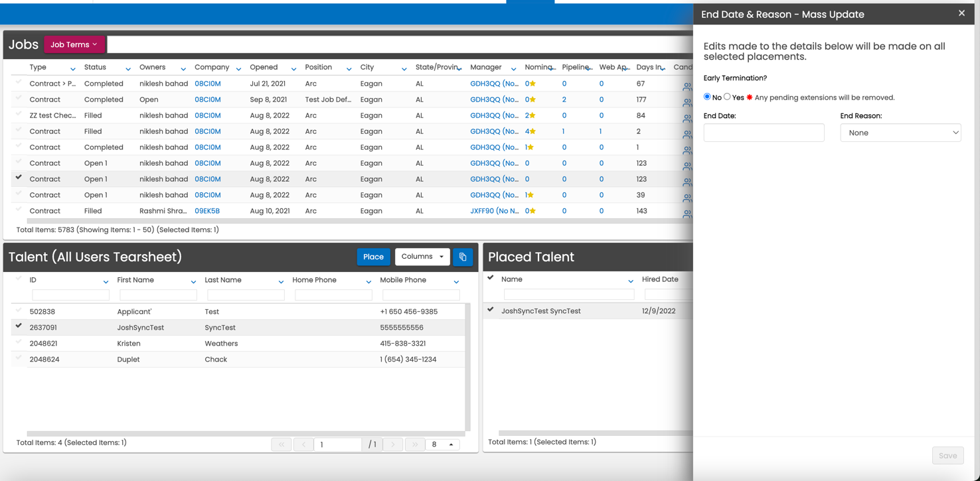Focus the ID filter box in Talent

pos(70,295)
